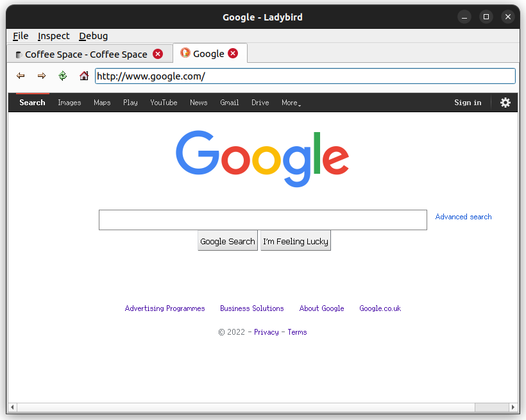526x420 pixels.
Task: Open the File menu
Action: pyautogui.click(x=21, y=36)
